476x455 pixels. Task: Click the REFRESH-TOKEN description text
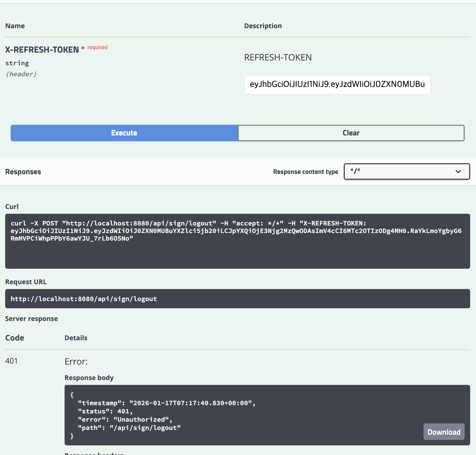[x=278, y=57]
